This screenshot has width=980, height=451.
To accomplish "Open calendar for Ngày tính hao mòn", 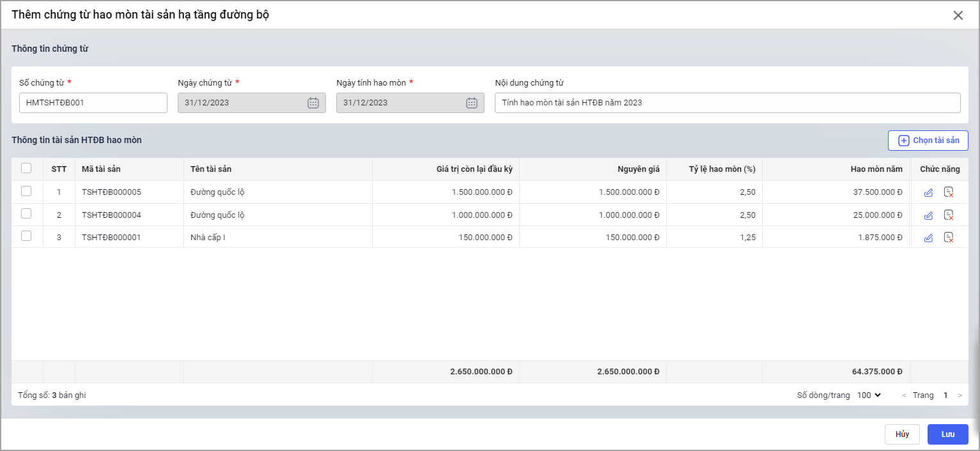I will (472, 103).
